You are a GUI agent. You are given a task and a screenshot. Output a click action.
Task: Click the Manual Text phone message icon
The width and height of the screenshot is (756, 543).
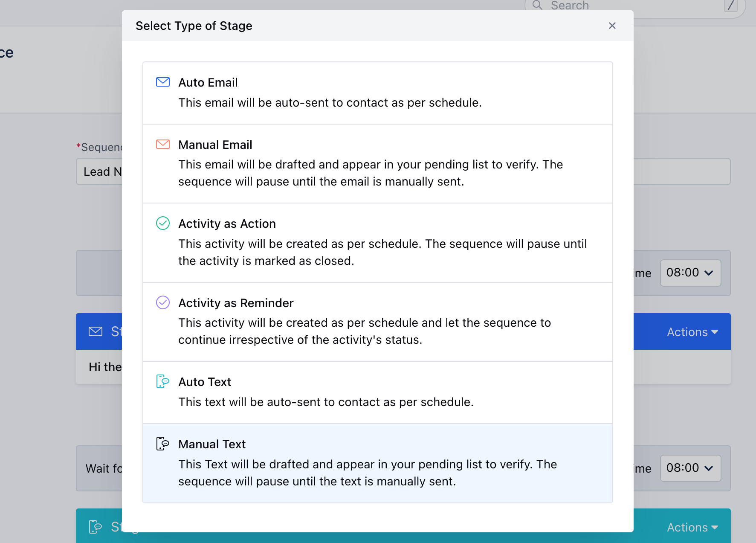pos(163,444)
